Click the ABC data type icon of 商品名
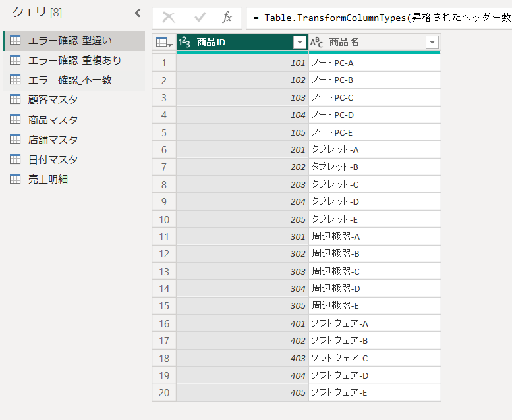The image size is (512, 420). coord(316,42)
